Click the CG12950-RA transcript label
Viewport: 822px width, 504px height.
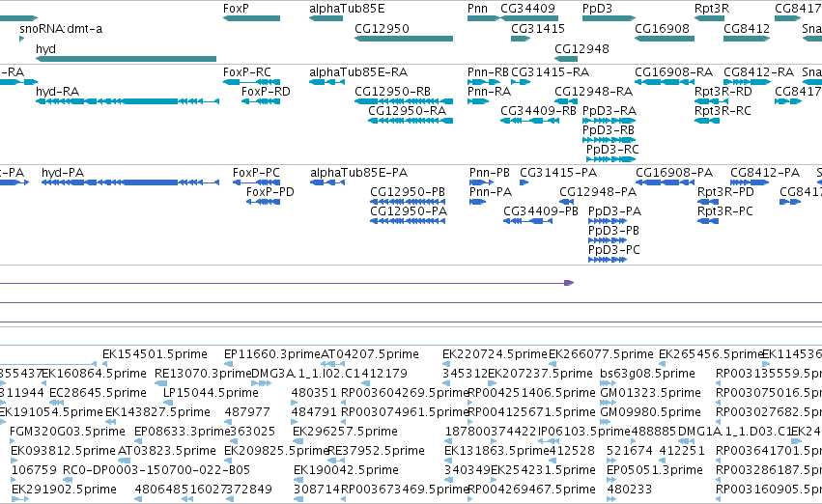coord(408,111)
